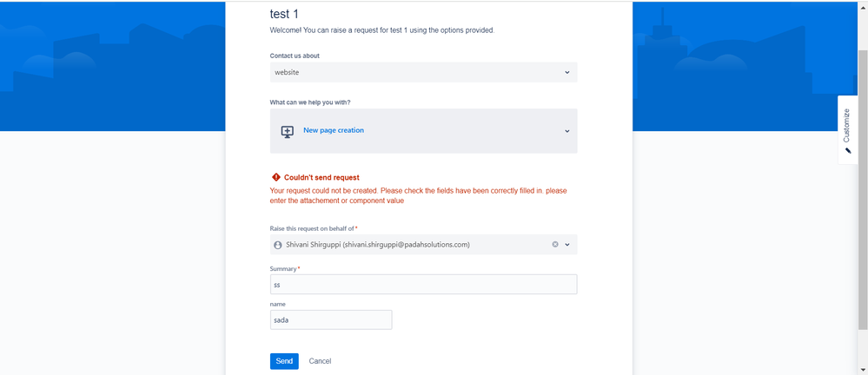Click the scrollbar down arrow
The image size is (868, 375).
tap(863, 369)
